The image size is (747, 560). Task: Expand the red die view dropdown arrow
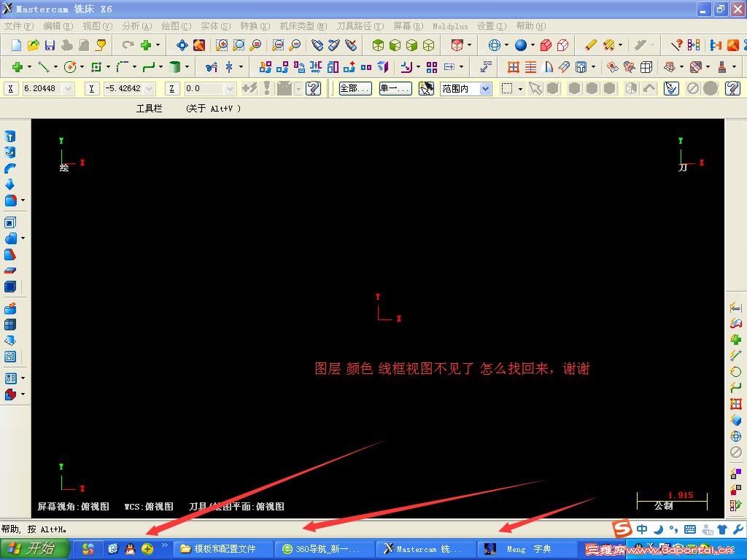pyautogui.click(x=469, y=45)
